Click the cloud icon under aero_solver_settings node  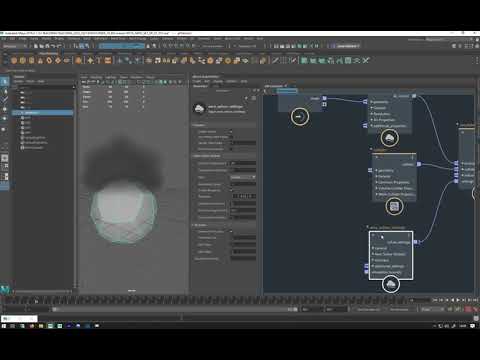point(391,285)
